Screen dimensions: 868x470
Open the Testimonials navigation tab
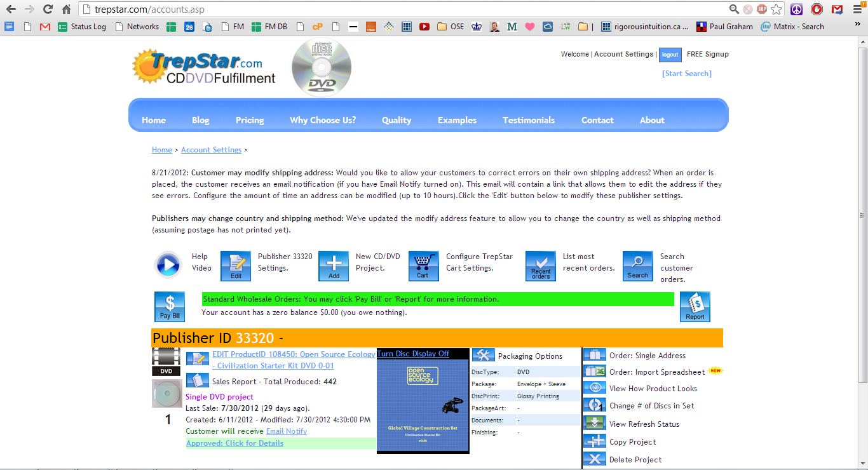click(529, 120)
